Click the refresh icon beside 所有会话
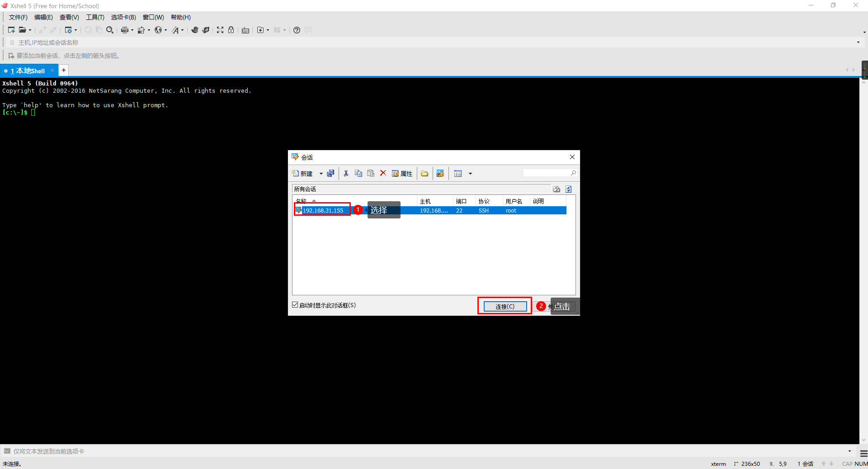Screen dimensions: 868x469 click(x=569, y=189)
